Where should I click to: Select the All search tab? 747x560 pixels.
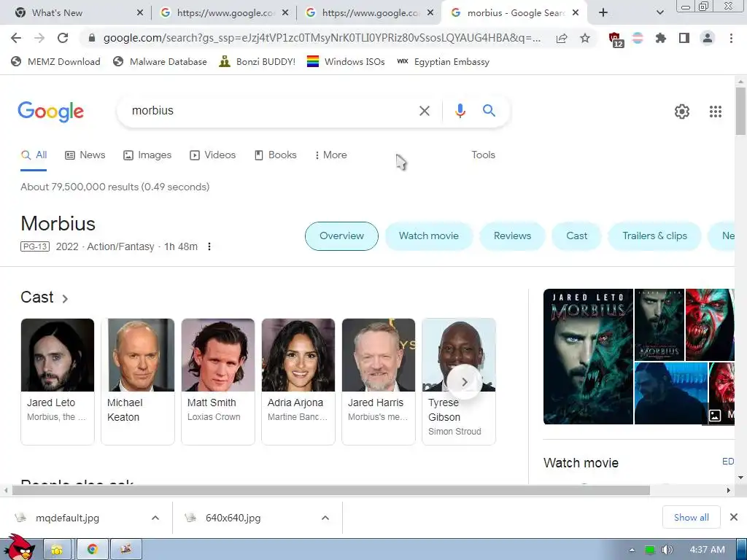34,155
